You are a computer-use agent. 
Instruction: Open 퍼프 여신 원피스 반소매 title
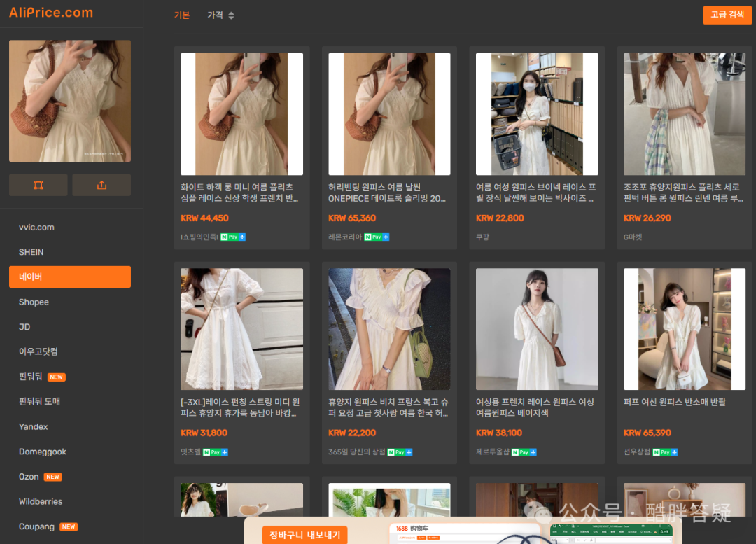pyautogui.click(x=675, y=402)
